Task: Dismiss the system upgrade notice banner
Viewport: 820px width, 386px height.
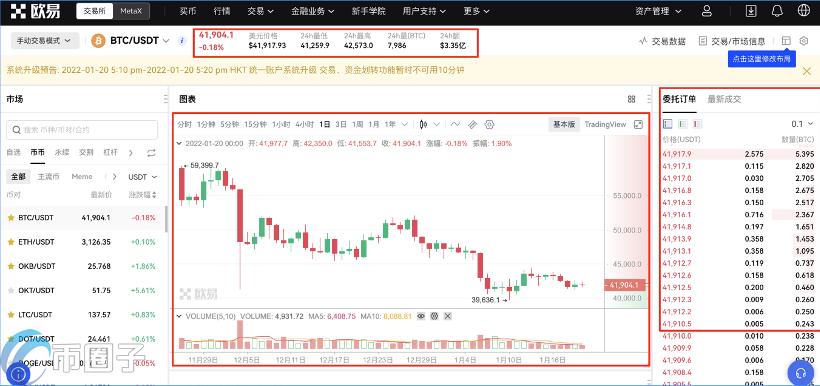Action: pos(806,71)
